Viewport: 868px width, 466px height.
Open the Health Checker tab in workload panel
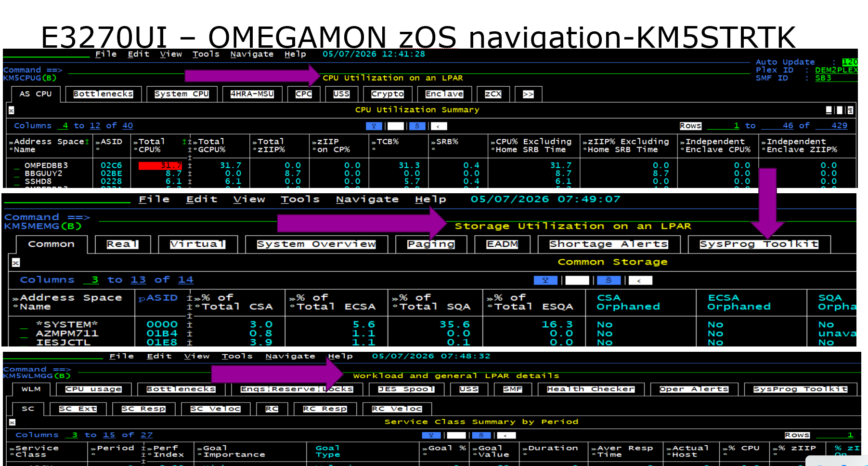tap(591, 389)
